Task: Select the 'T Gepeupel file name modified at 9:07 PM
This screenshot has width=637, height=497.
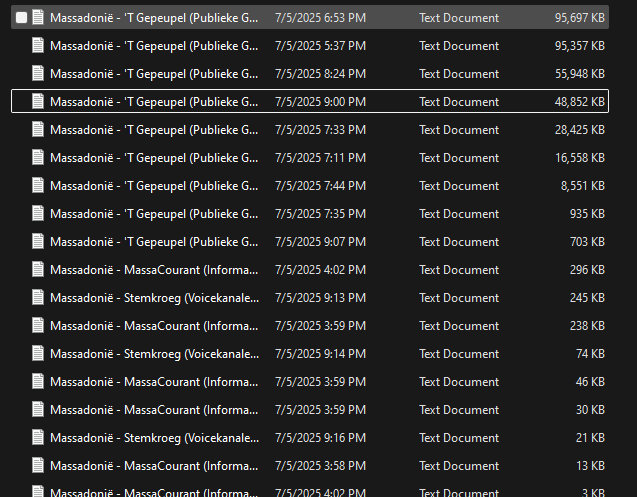Action: pyautogui.click(x=154, y=242)
